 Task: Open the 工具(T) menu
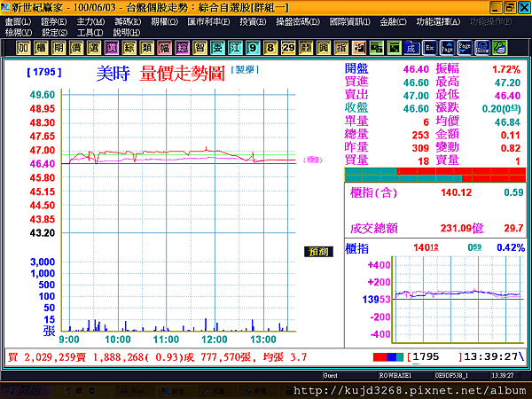(x=90, y=33)
